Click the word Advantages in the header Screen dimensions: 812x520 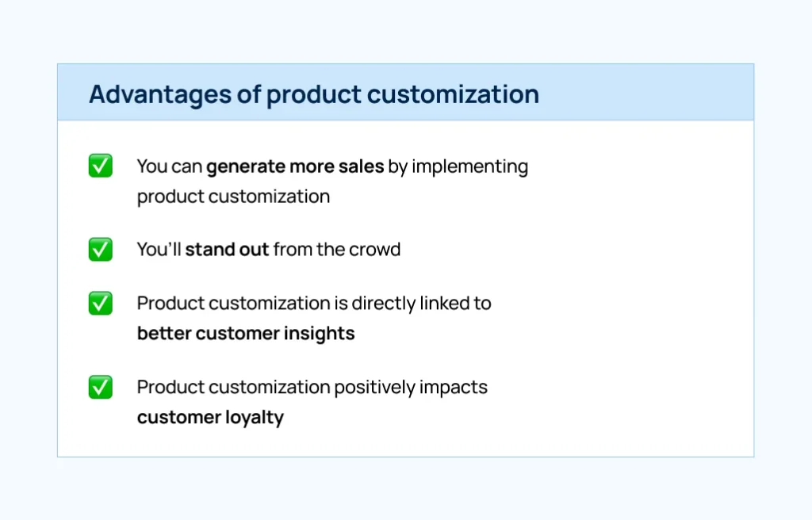coord(160,95)
